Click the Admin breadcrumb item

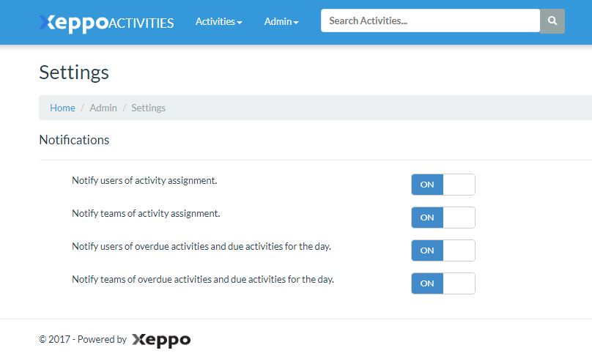pos(103,108)
